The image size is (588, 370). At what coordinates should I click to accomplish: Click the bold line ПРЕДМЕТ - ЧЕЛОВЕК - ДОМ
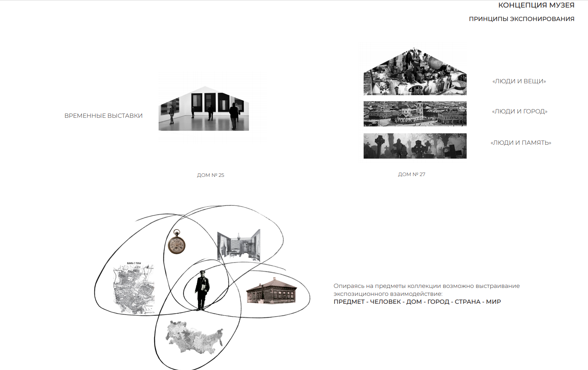(x=378, y=302)
